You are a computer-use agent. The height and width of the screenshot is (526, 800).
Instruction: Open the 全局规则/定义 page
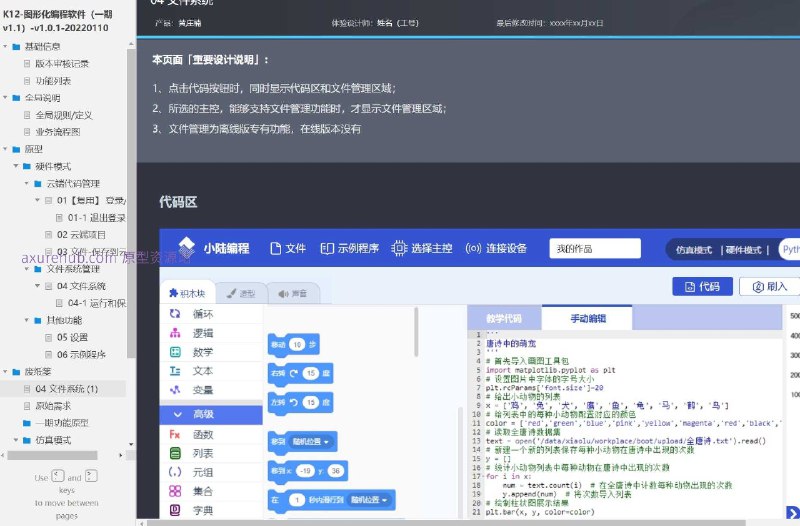(x=64, y=115)
